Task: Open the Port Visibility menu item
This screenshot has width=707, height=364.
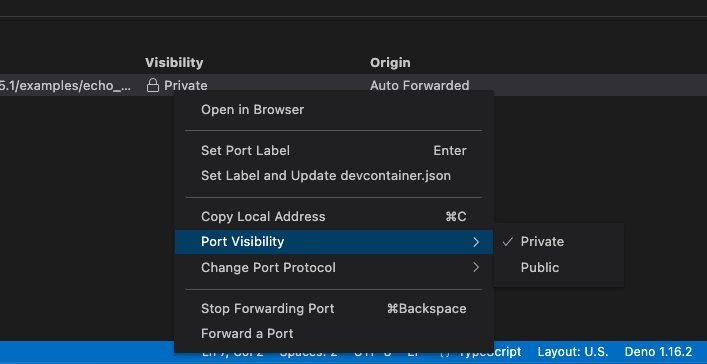Action: click(334, 242)
